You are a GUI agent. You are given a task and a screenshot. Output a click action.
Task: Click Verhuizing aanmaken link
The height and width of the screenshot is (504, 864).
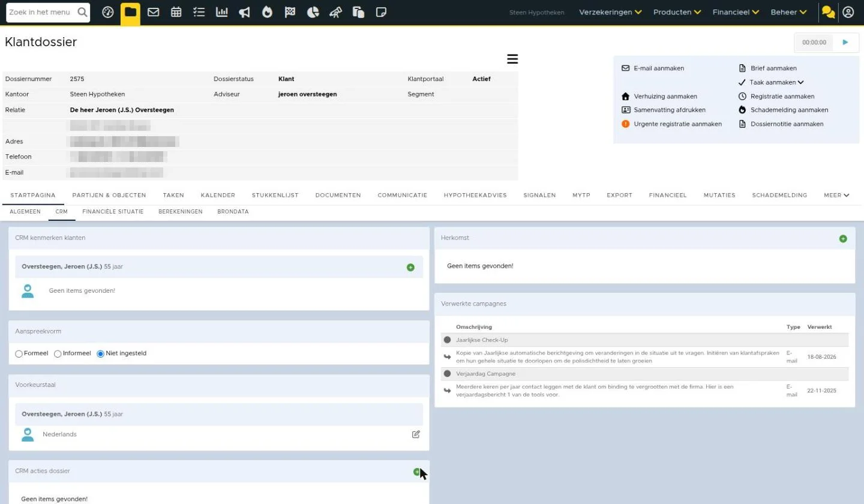(x=665, y=96)
